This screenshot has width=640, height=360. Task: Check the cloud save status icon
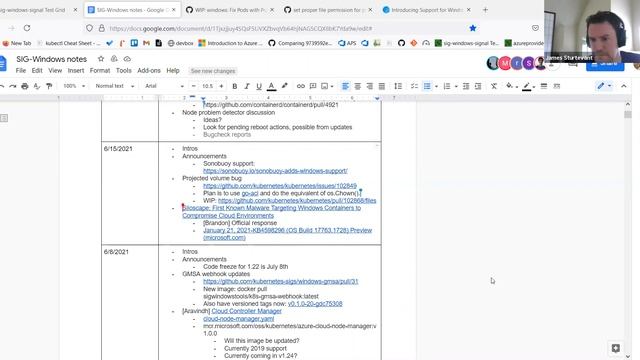(127, 59)
